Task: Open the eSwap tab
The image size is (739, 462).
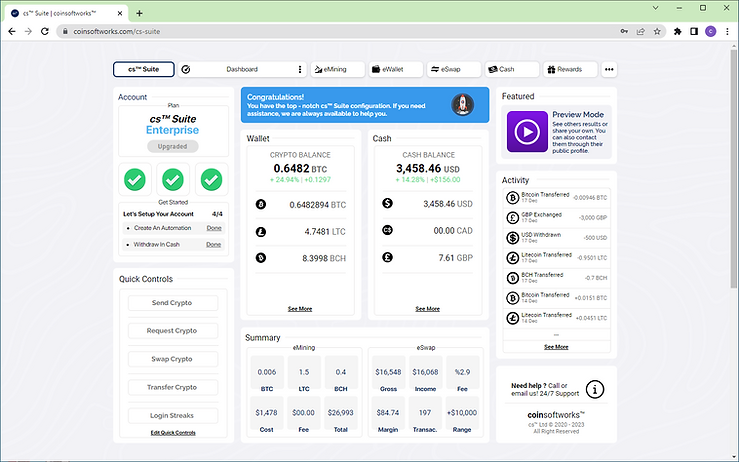Action: [454, 69]
